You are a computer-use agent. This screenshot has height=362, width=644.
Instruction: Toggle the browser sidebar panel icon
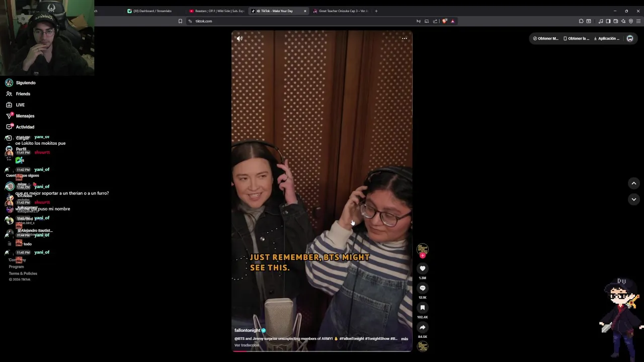(x=608, y=21)
